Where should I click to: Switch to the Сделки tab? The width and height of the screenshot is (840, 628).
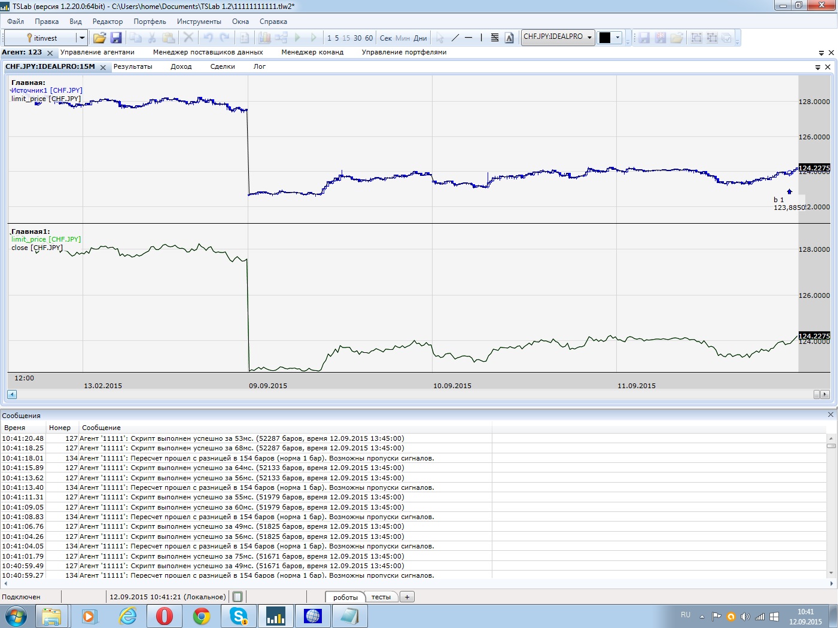coord(223,66)
